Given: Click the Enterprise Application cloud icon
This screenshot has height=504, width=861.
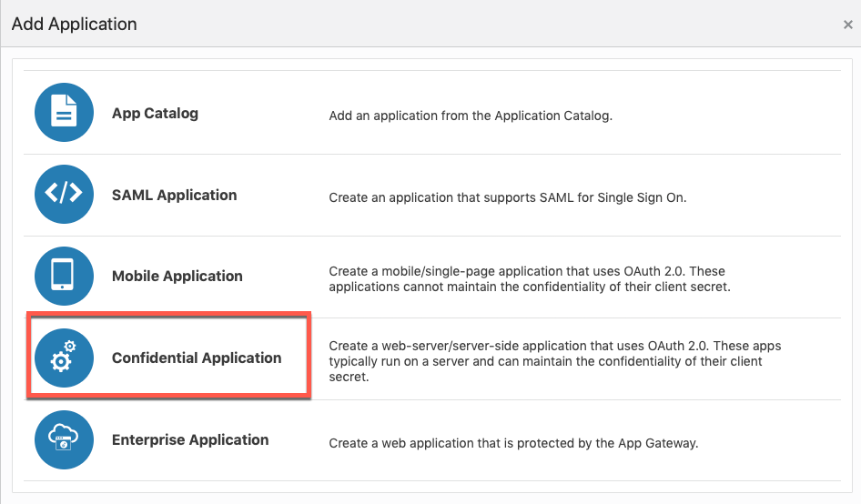Looking at the screenshot, I should 64,439.
